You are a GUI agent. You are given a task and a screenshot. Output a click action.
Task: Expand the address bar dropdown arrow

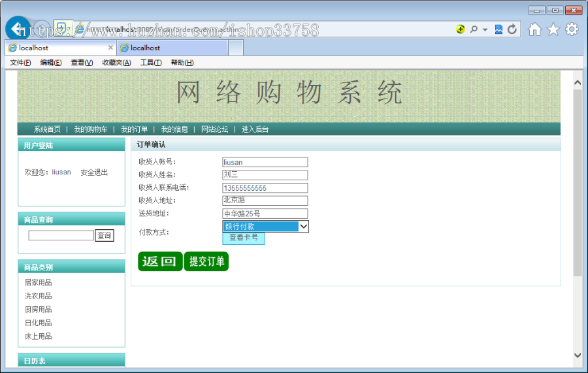pos(485,29)
